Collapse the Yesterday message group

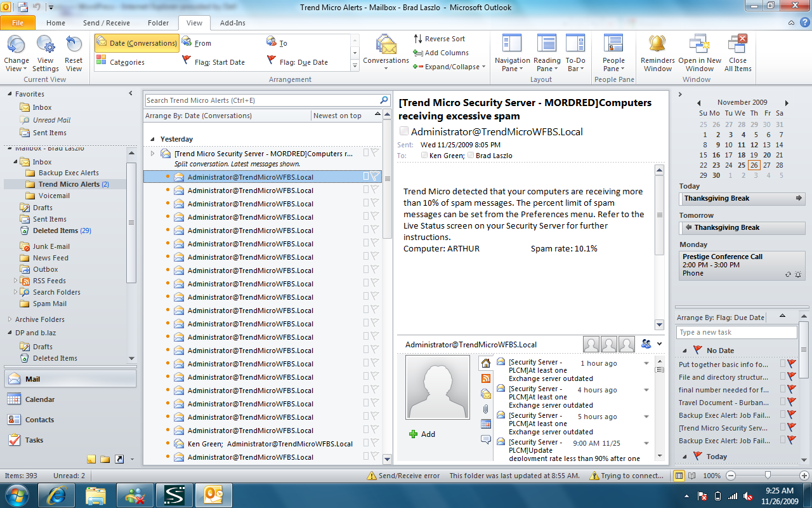[152, 139]
